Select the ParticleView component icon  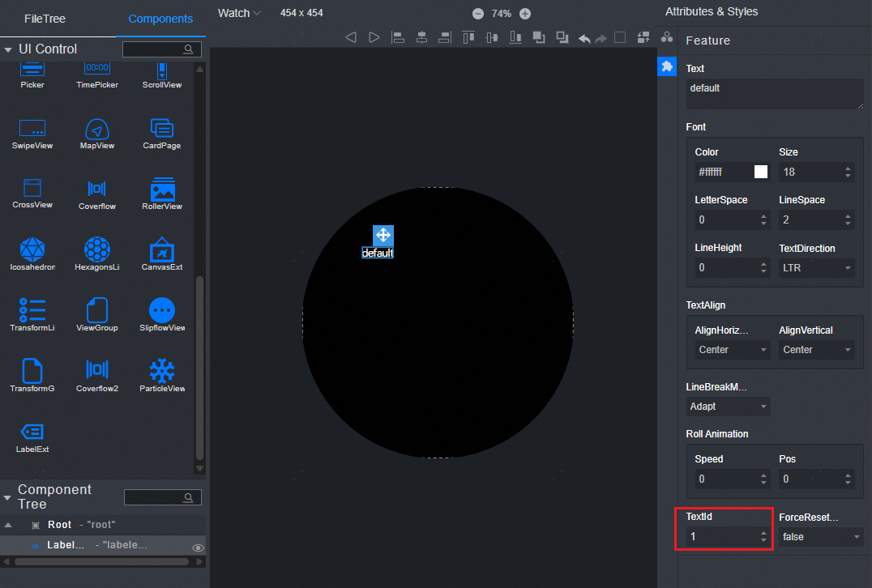(162, 371)
